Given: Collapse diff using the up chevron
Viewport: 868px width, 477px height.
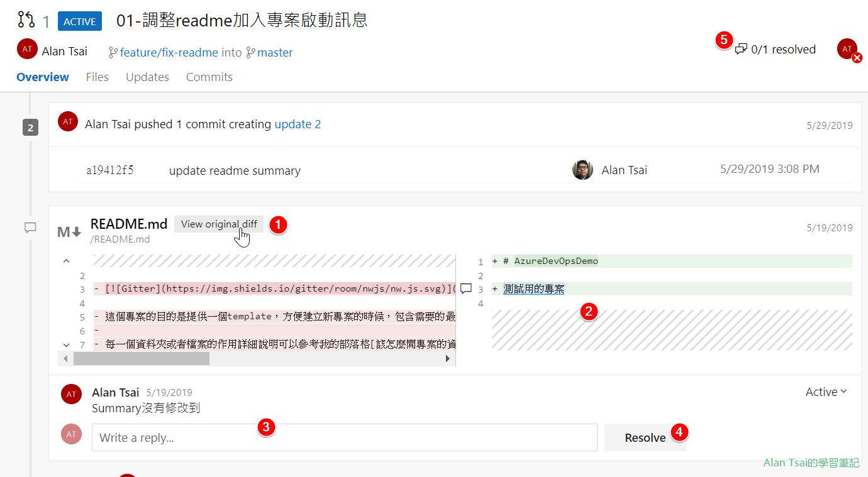Looking at the screenshot, I should pyautogui.click(x=67, y=261).
